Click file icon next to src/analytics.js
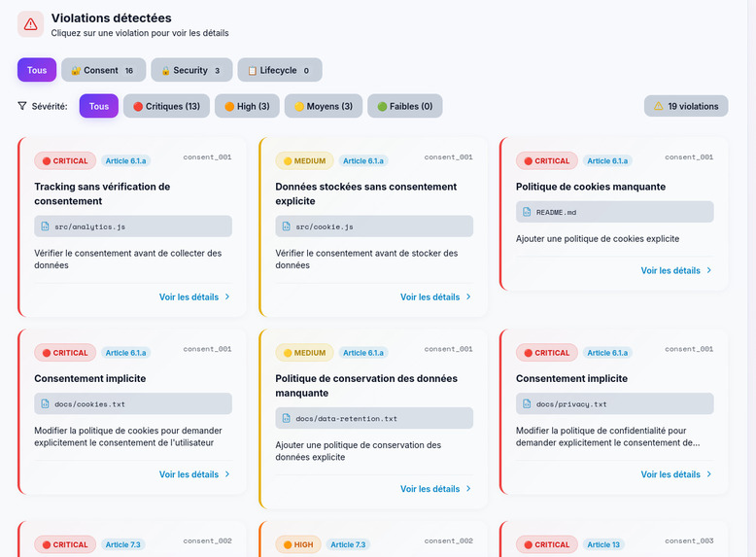Screen dimensions: 756x557 [x=45, y=226]
